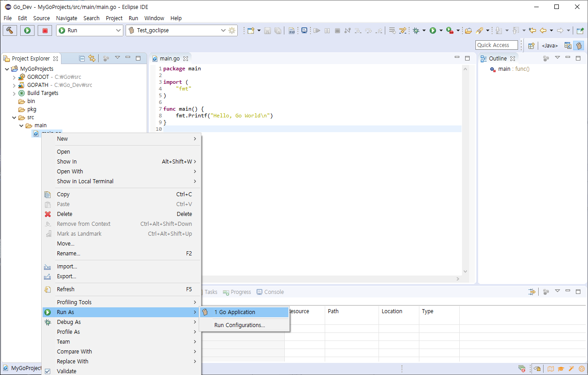Click the Save All icon
This screenshot has height=375, width=588.
[278, 30]
